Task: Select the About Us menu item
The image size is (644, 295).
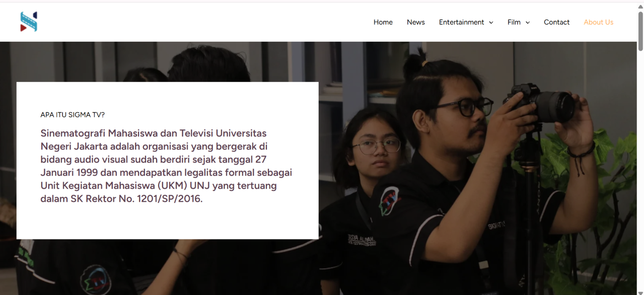Action: coord(598,22)
